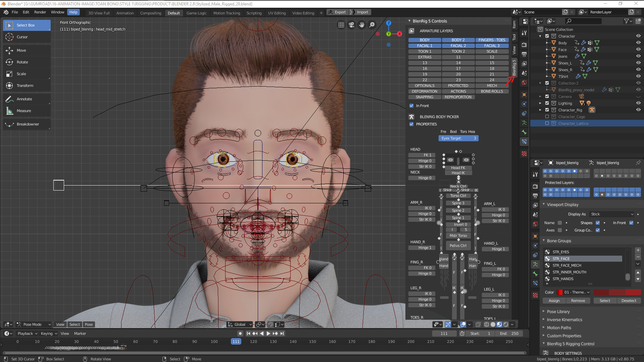This screenshot has height=362, width=644.
Task: Expand the Pose Library panel
Action: click(x=558, y=312)
